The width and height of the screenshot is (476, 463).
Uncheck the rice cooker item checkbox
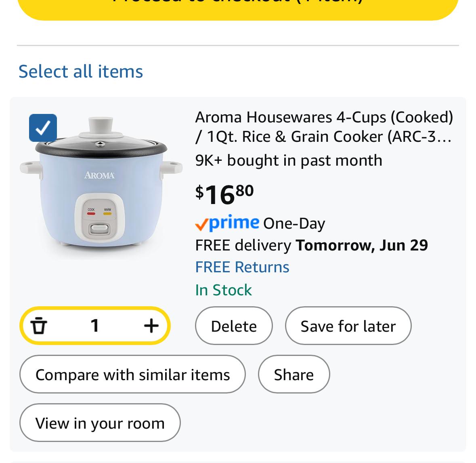click(43, 128)
